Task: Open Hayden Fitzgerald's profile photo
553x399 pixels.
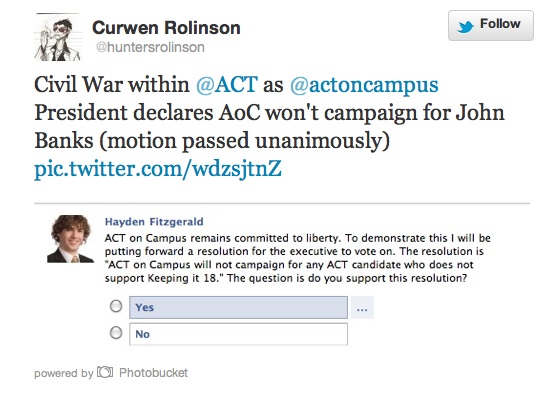Action: click(71, 239)
